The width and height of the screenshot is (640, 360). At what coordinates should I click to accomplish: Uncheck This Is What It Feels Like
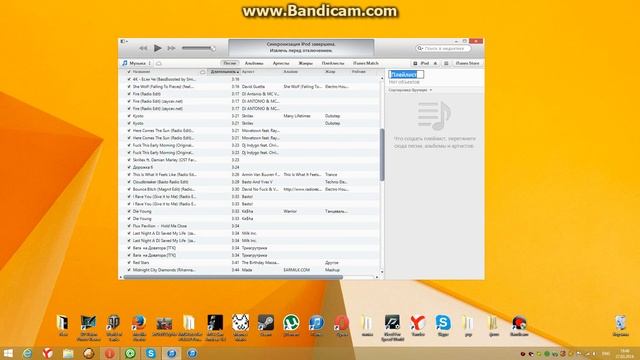129,175
